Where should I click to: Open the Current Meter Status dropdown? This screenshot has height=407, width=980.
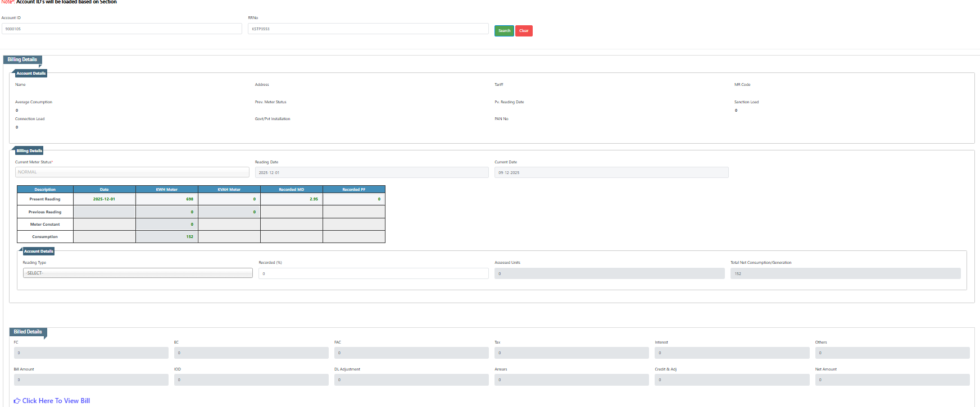[132, 172]
